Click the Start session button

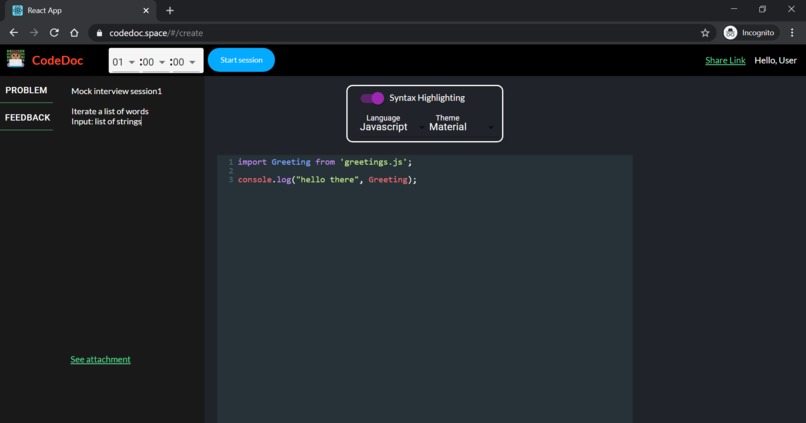(241, 60)
